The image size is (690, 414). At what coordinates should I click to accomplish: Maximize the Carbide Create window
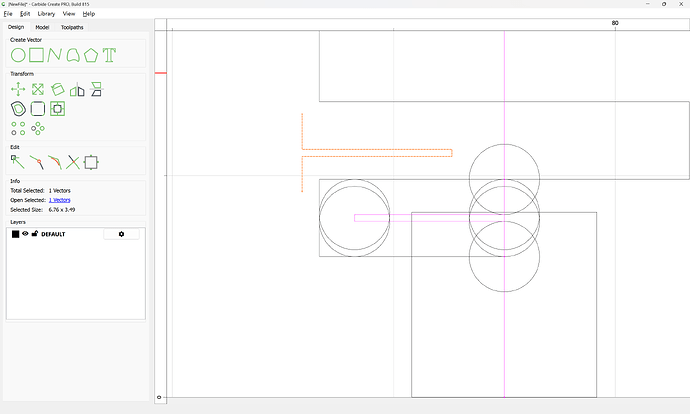pos(664,4)
